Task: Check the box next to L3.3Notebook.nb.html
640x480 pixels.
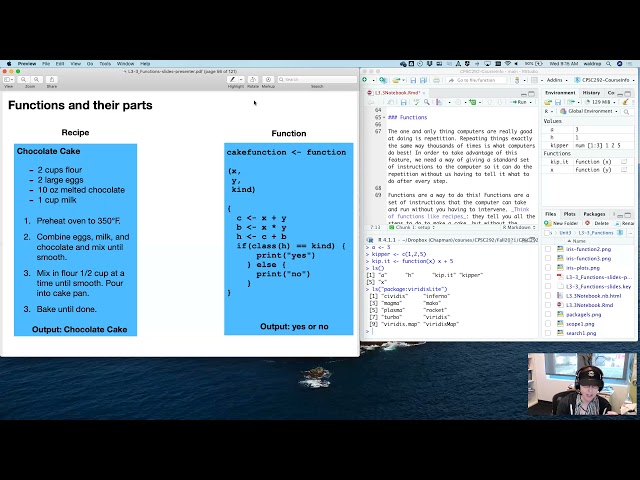Action: click(x=548, y=296)
